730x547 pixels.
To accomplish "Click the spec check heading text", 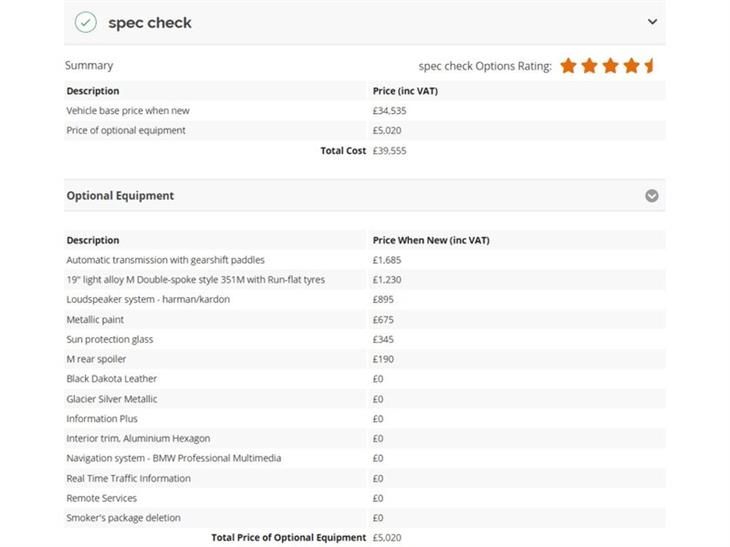I will tap(149, 22).
